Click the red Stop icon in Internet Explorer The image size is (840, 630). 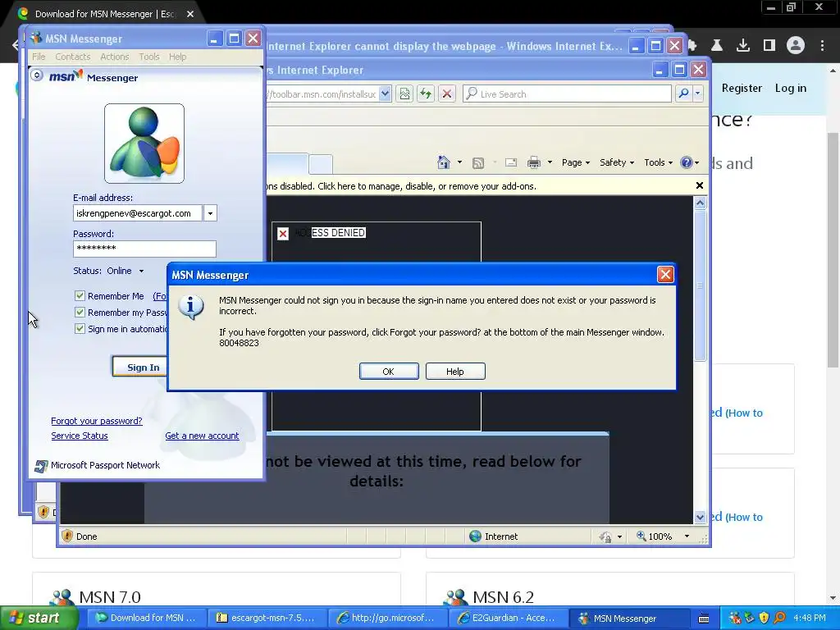(447, 94)
